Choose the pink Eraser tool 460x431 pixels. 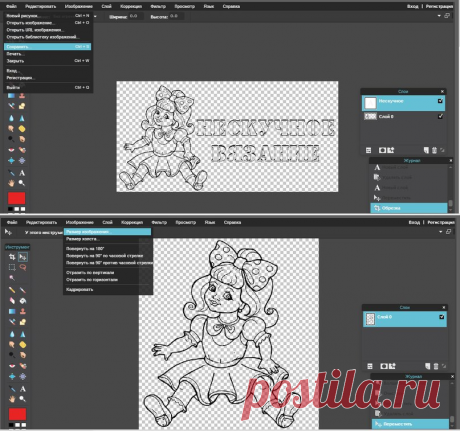tap(12, 301)
